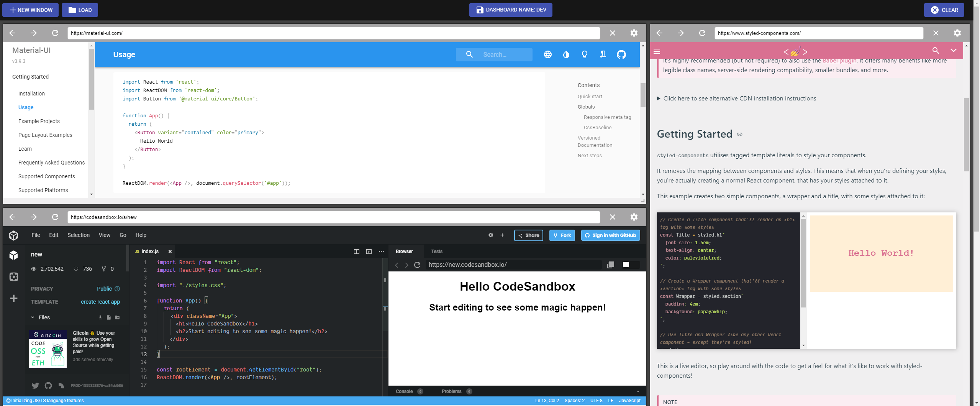The height and width of the screenshot is (406, 980).
Task: Switch to the Tests tab
Action: [436, 251]
